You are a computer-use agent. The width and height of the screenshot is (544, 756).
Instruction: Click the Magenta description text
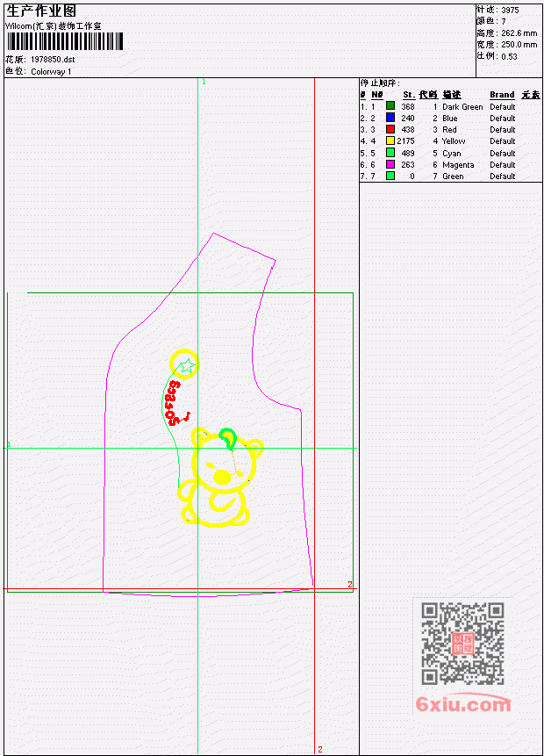tap(458, 165)
